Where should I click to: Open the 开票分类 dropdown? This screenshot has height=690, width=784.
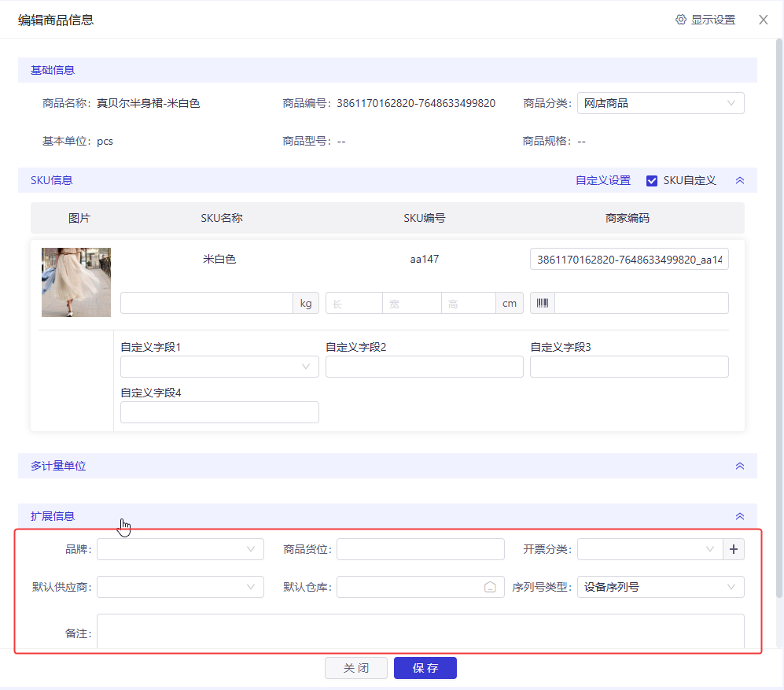pos(650,549)
